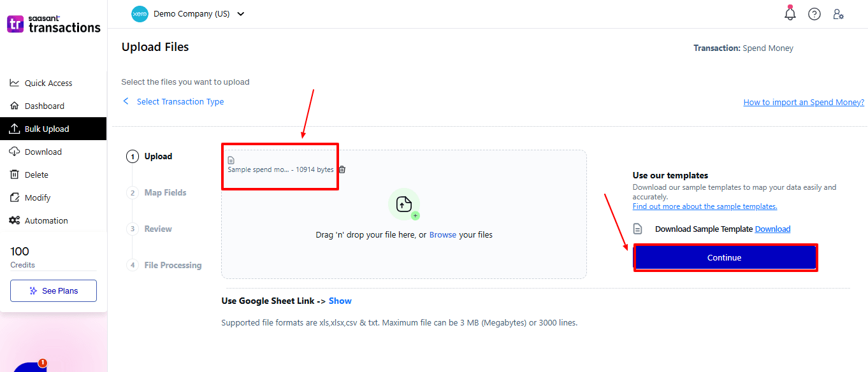The height and width of the screenshot is (372, 868).
Task: Open Quick Access in the sidebar
Action: (48, 83)
